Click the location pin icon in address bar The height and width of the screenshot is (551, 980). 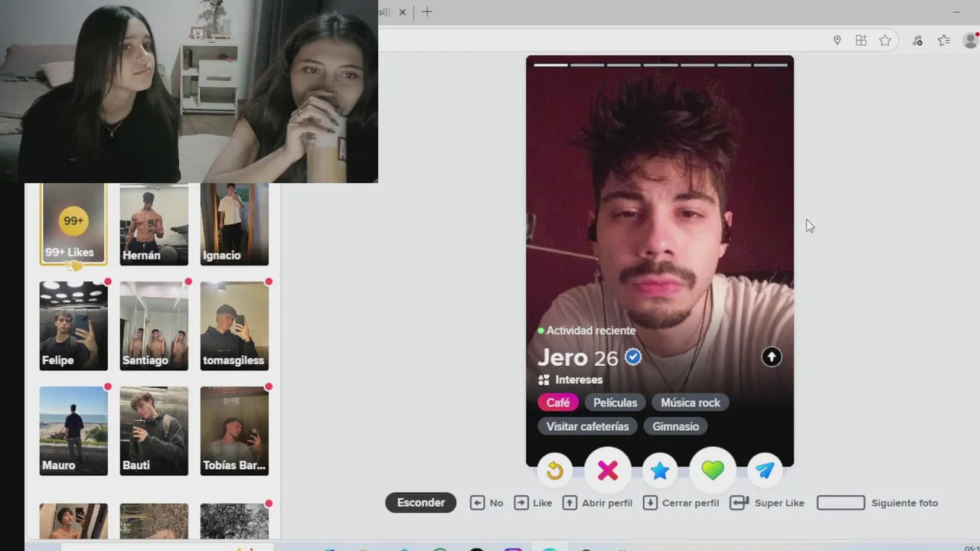(x=837, y=41)
